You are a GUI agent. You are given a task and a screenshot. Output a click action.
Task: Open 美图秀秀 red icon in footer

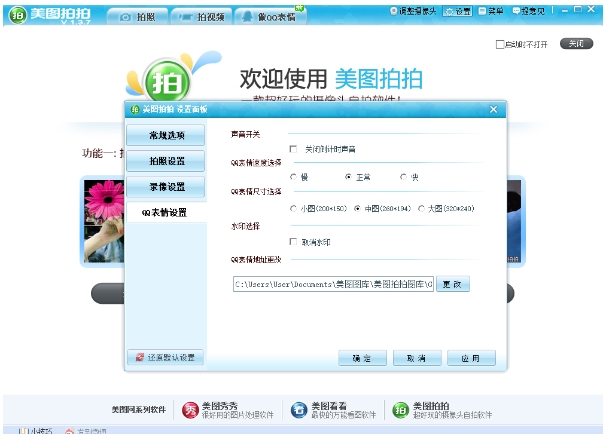(191, 411)
